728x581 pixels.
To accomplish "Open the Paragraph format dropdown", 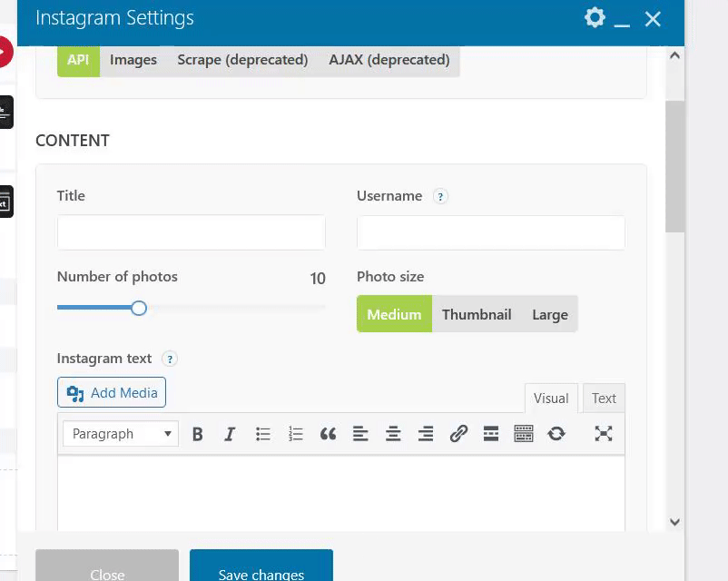I will [x=121, y=434].
